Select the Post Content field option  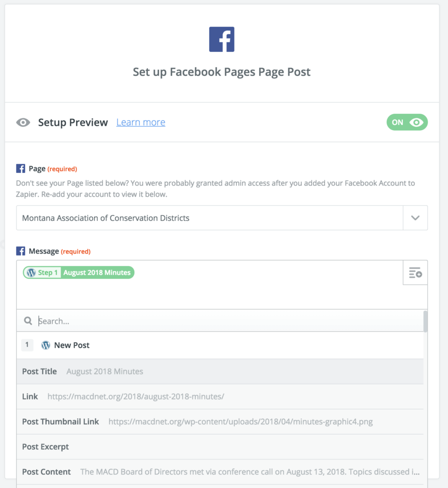click(220, 472)
